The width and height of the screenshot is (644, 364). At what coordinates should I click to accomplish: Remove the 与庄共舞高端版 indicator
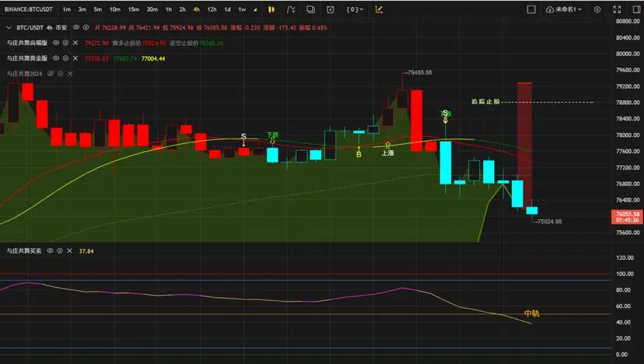(75, 43)
